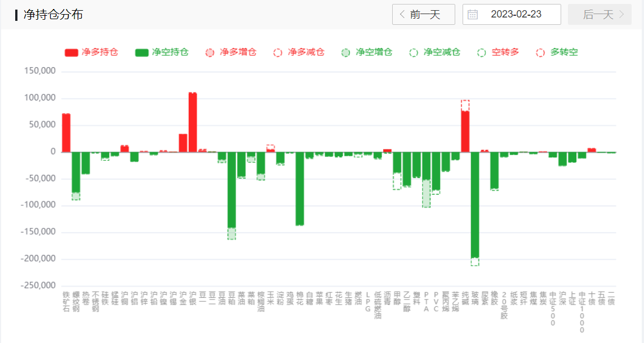
Task: Select the red 净多持仓 legend swatch
Action: (x=72, y=52)
